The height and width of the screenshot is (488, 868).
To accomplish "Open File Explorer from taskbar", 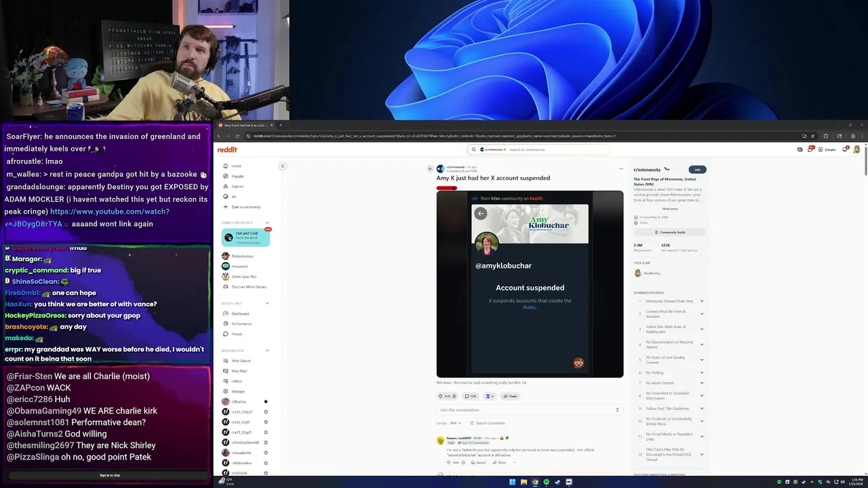I will [x=524, y=482].
